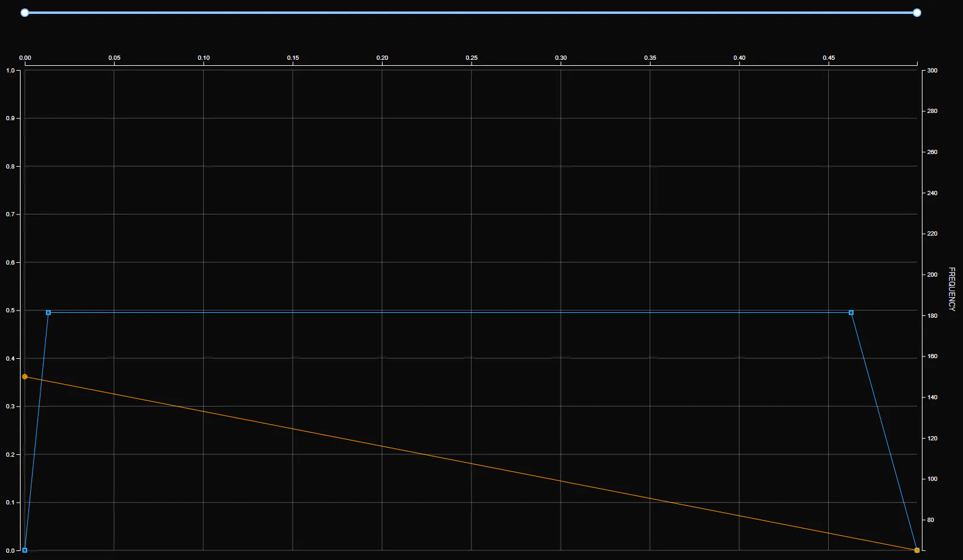This screenshot has width=963, height=560.
Task: Click the 0.25 time axis label
Action: (x=472, y=58)
